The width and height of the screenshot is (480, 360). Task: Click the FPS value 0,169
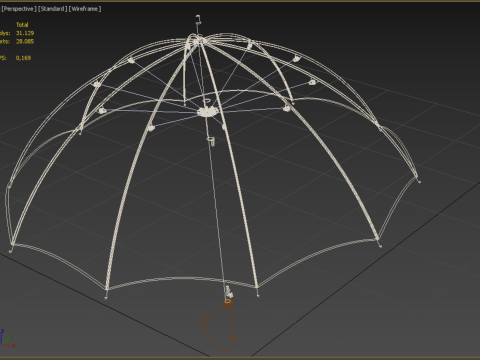(x=23, y=58)
